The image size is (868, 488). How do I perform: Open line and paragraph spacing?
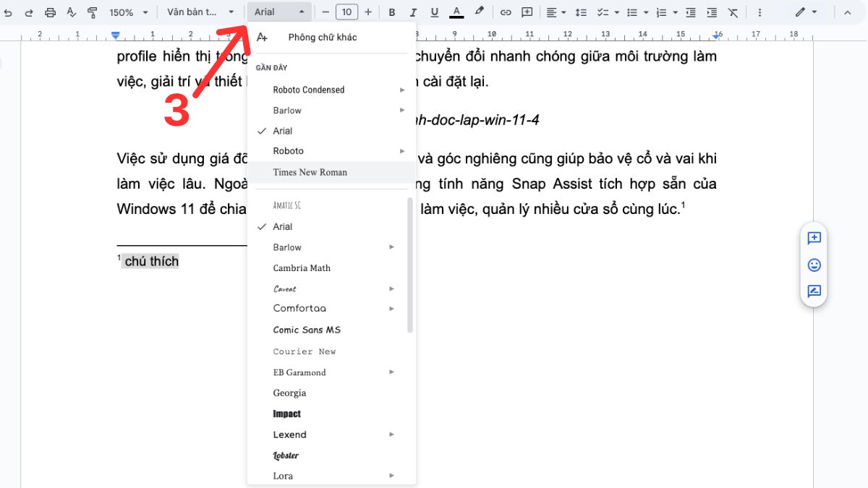581,12
